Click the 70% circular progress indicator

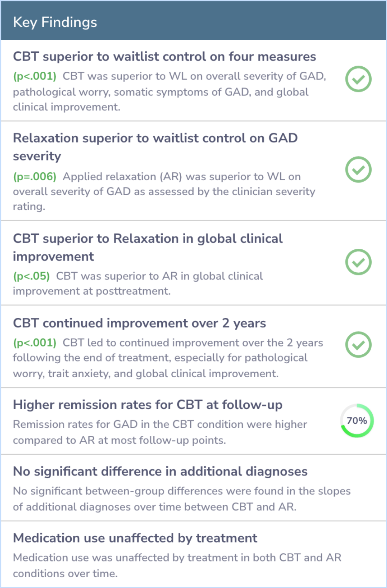click(357, 421)
